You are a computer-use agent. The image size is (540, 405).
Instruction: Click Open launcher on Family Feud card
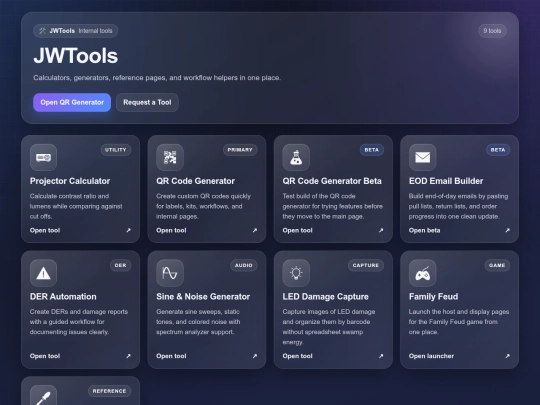click(x=431, y=356)
